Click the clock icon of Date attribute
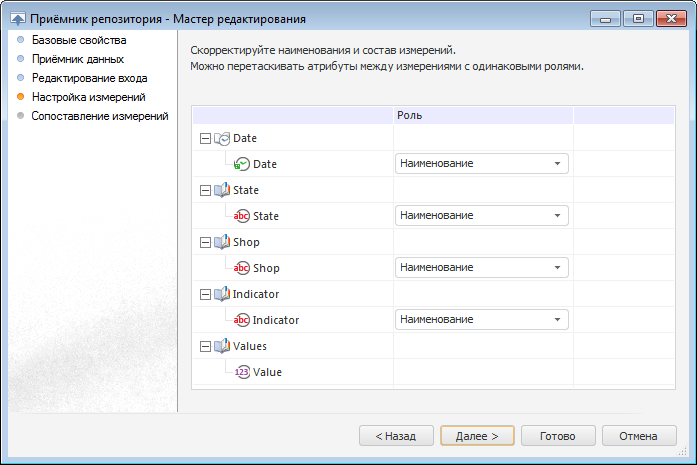 (x=241, y=164)
